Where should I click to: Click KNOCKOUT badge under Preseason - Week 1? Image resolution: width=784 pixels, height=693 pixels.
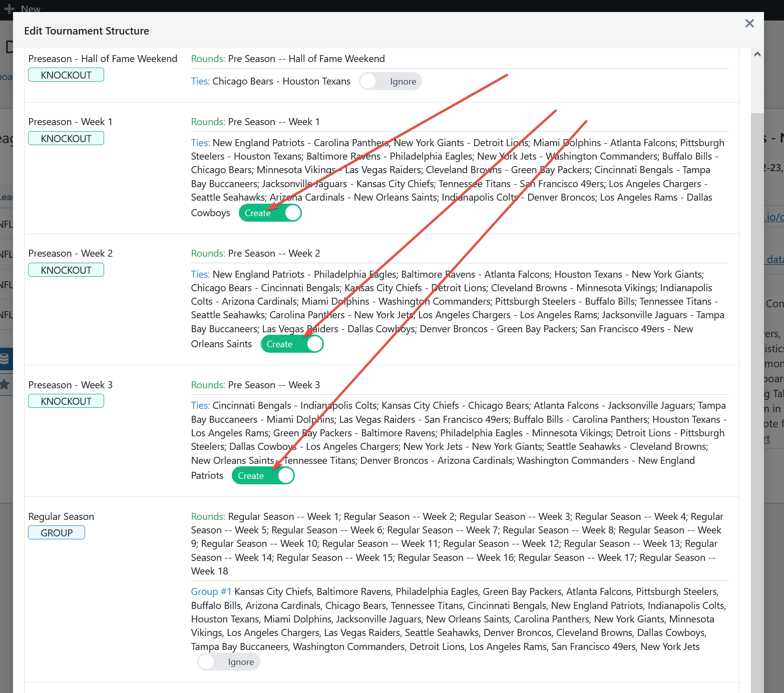coord(66,139)
